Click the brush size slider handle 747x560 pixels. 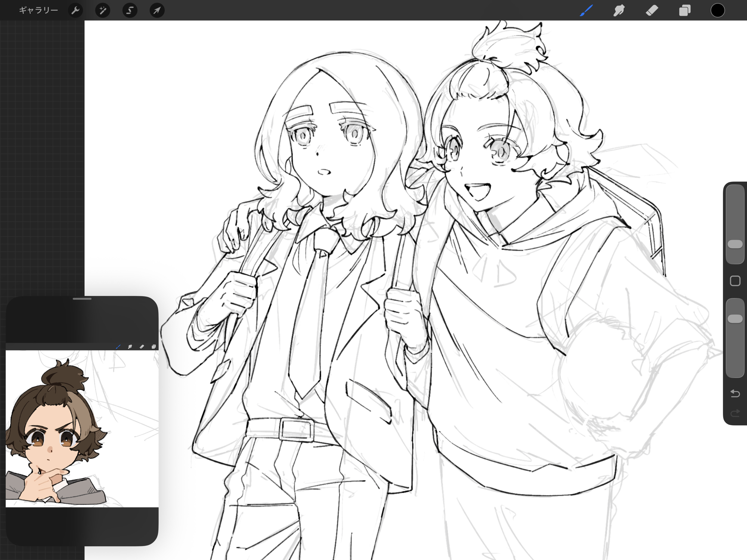(735, 244)
